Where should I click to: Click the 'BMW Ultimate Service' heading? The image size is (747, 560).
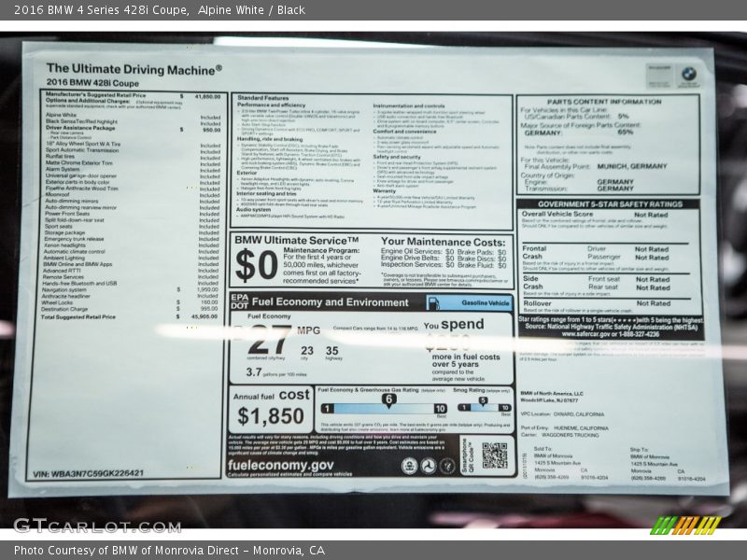point(296,241)
